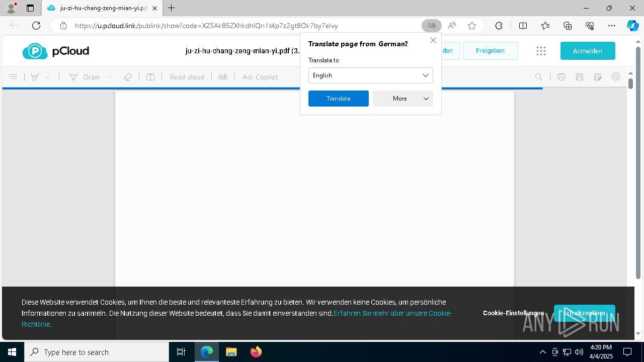Open the volume control in tray
Image resolution: width=644 pixels, height=362 pixels.
click(x=579, y=352)
